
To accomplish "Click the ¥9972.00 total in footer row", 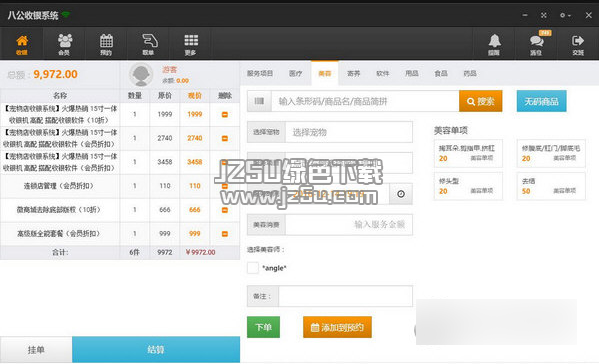I will tap(200, 252).
